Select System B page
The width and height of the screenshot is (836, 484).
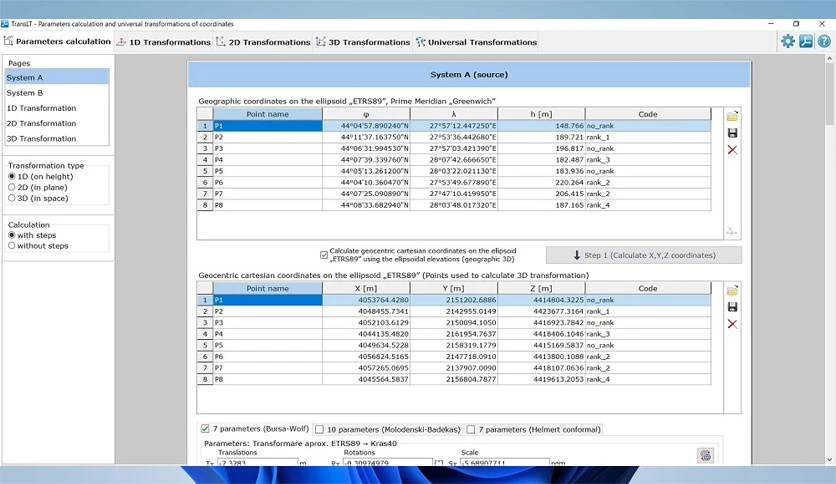(x=57, y=93)
